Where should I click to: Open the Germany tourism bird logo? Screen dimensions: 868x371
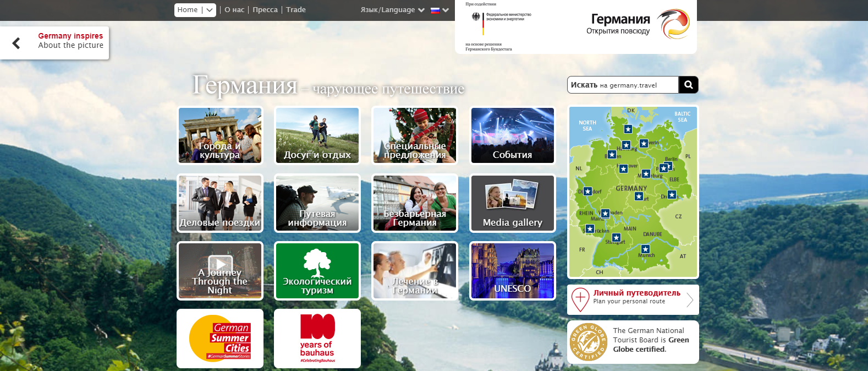(673, 24)
